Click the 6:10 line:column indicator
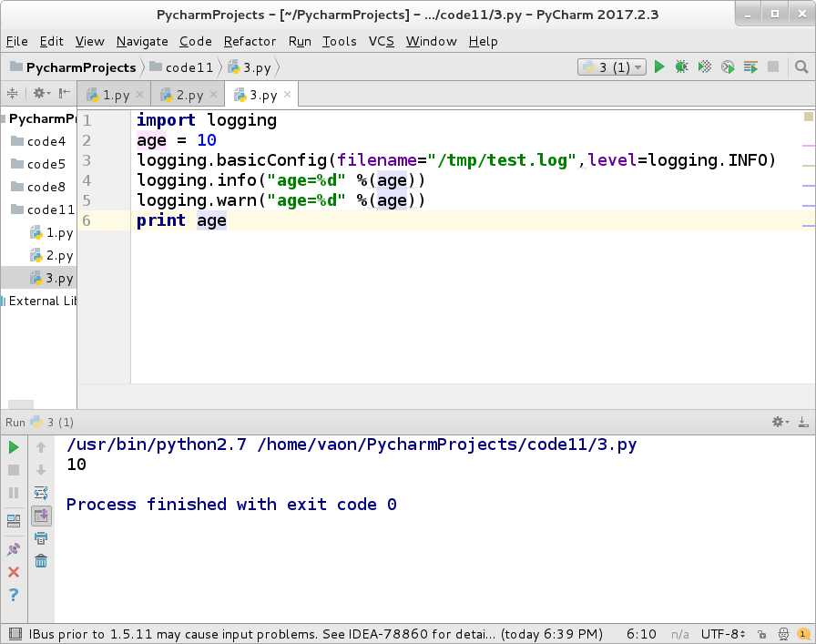This screenshot has height=644, width=816. click(x=641, y=634)
